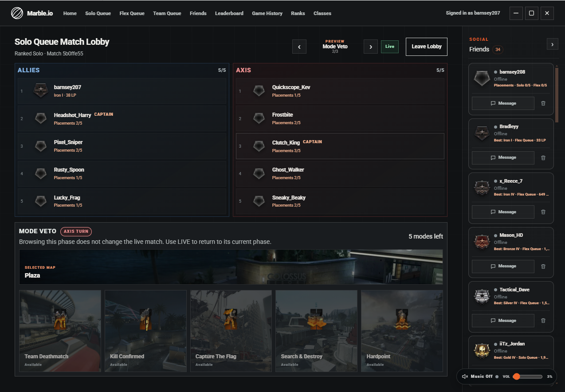
Task: Message x_Reece_7
Action: (x=503, y=212)
